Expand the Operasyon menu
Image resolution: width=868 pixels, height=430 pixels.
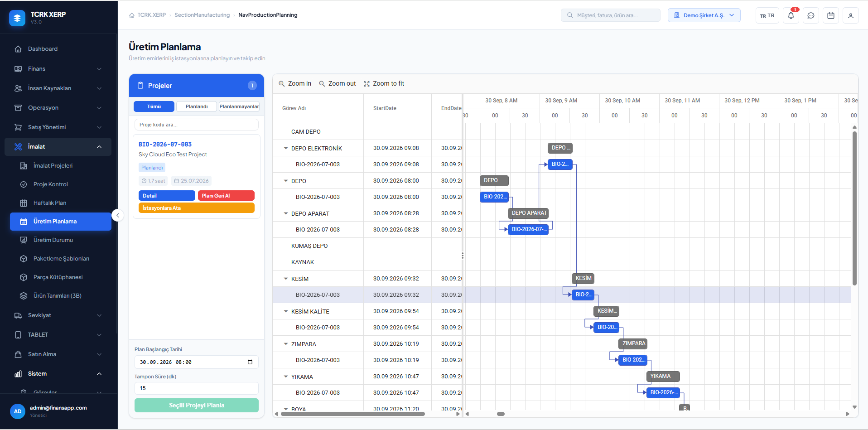tap(58, 108)
